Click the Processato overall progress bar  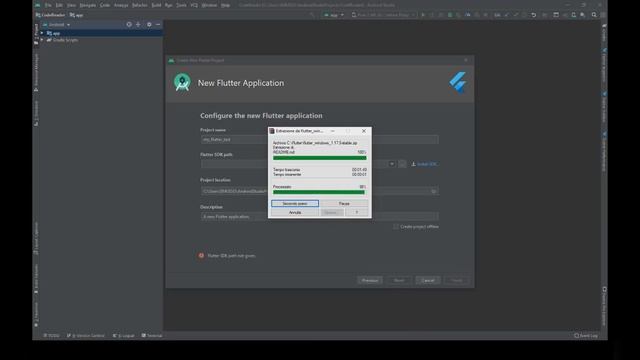pyautogui.click(x=320, y=192)
